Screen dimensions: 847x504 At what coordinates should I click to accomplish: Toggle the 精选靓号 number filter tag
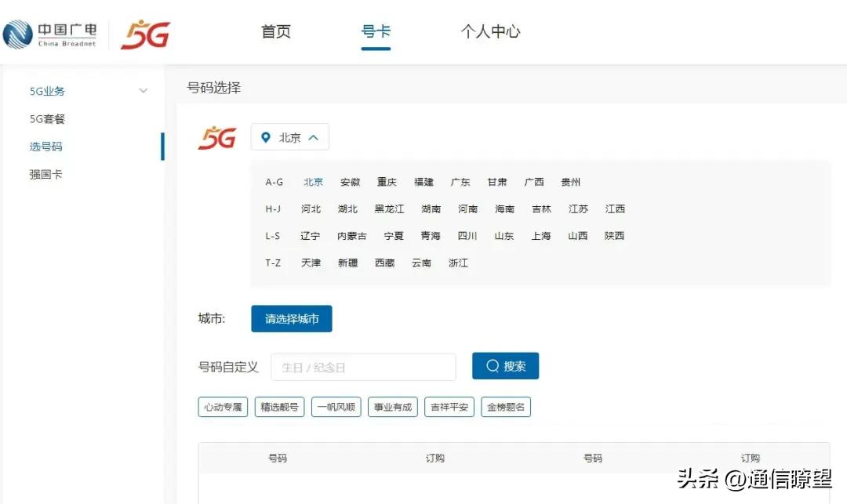(x=279, y=406)
